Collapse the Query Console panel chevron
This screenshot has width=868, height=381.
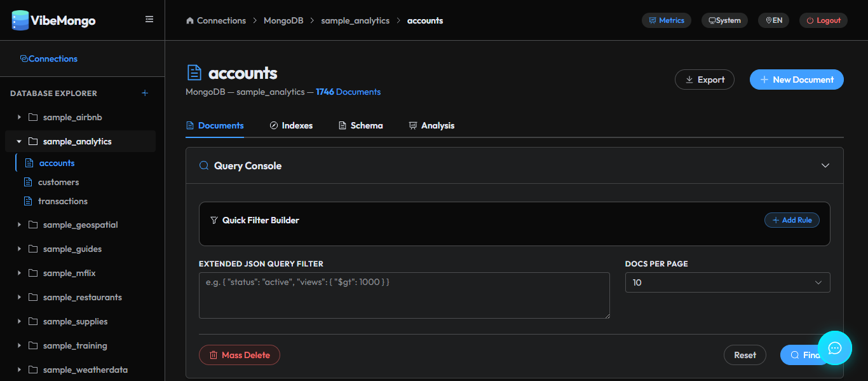tap(825, 165)
